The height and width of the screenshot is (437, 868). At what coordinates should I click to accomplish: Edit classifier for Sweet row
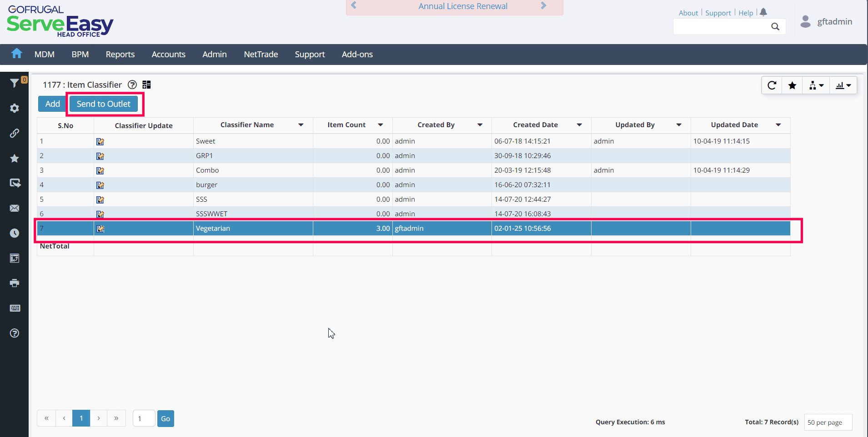(100, 142)
